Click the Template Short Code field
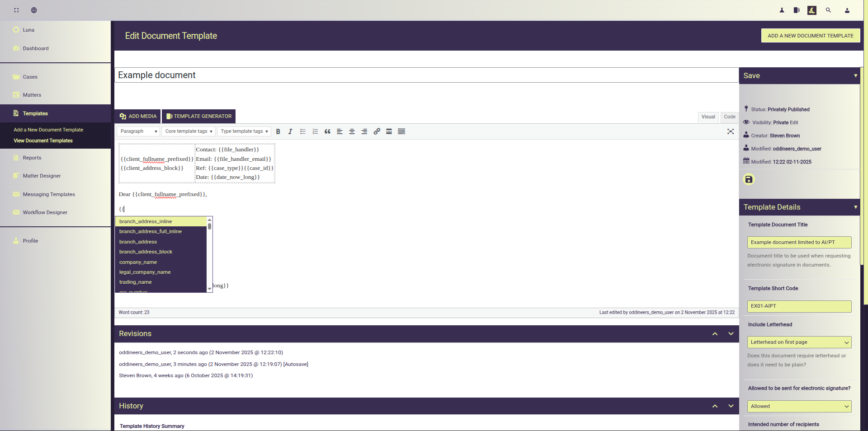 799,306
